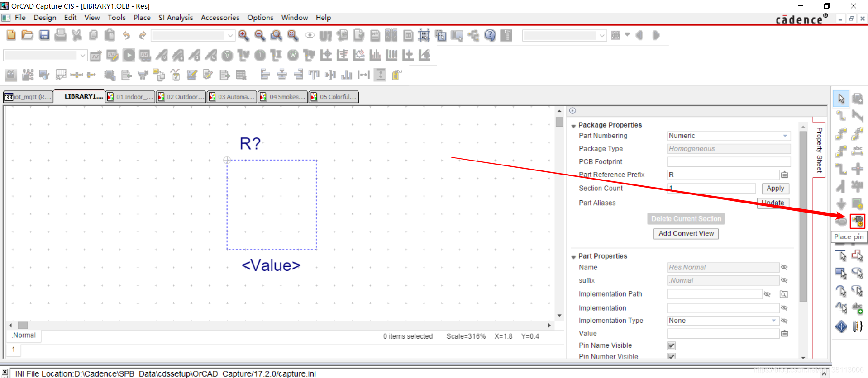
Task: Browse for Implementation Path with the folder-search icon
Action: pos(784,294)
